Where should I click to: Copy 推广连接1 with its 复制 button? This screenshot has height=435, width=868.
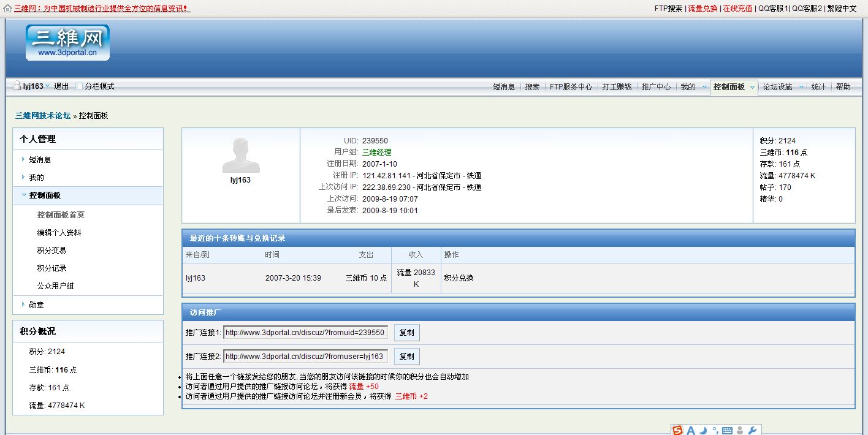click(406, 333)
